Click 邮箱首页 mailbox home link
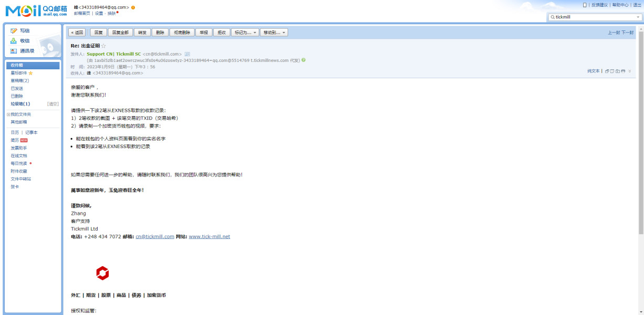Screen dimensions: 644x315 click(x=82, y=13)
